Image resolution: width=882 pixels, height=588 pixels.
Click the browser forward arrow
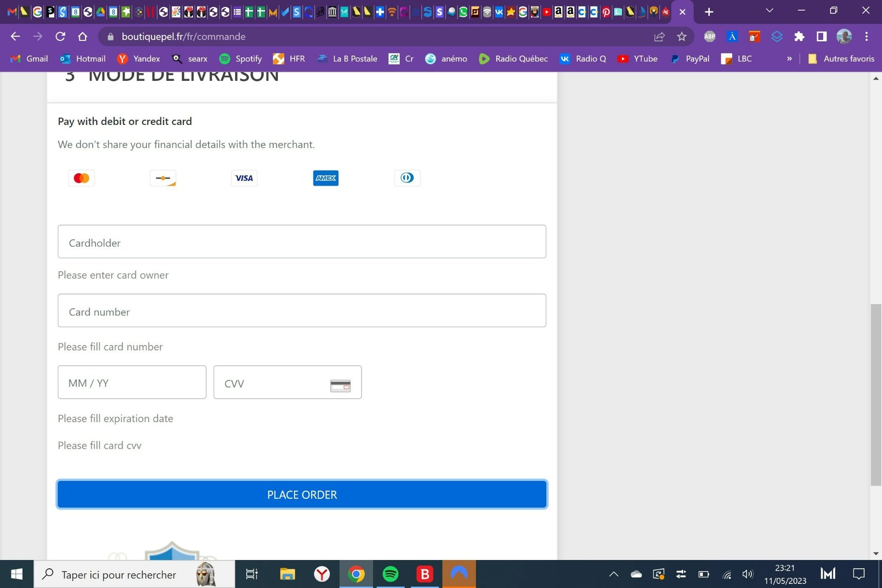[38, 36]
